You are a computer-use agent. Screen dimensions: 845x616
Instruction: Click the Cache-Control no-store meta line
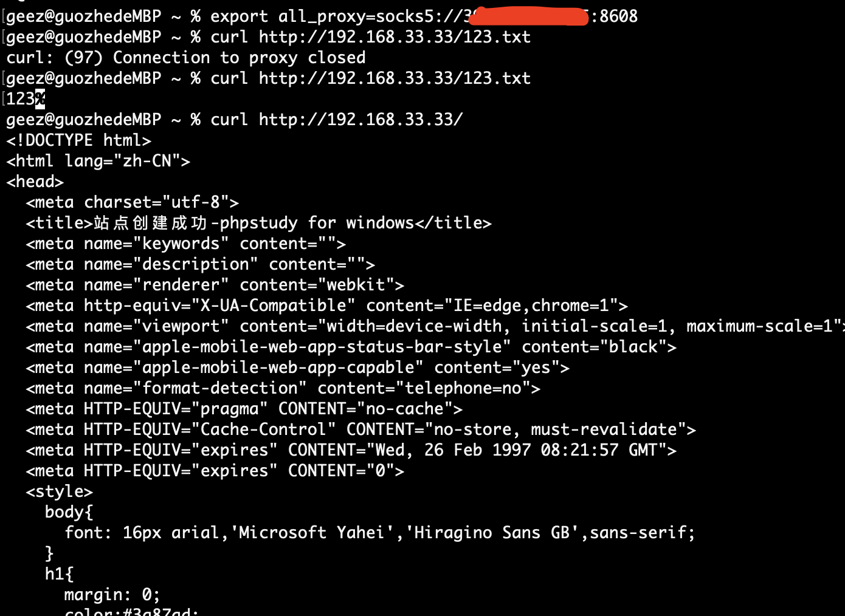pyautogui.click(x=360, y=429)
